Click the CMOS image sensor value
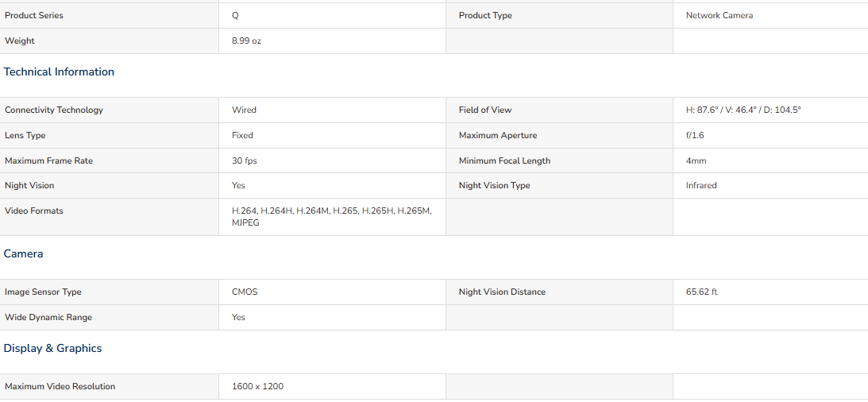Screen dimensions: 868x402 (x=245, y=292)
